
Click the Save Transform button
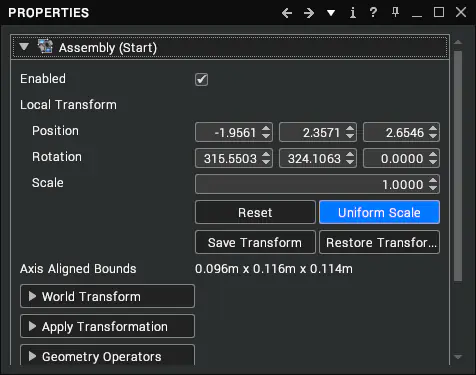pyautogui.click(x=255, y=242)
